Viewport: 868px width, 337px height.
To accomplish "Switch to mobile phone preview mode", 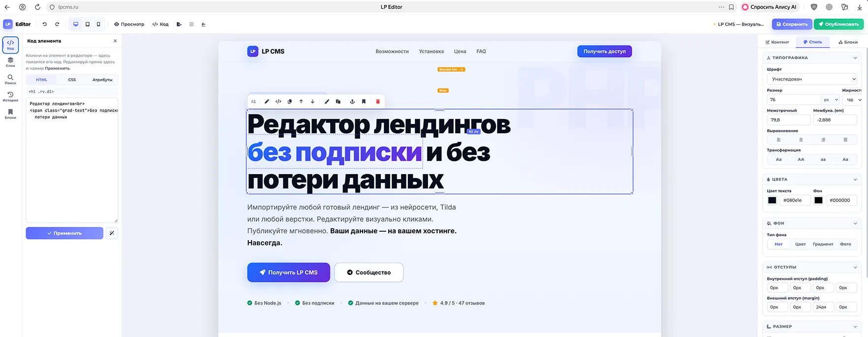I will (98, 24).
